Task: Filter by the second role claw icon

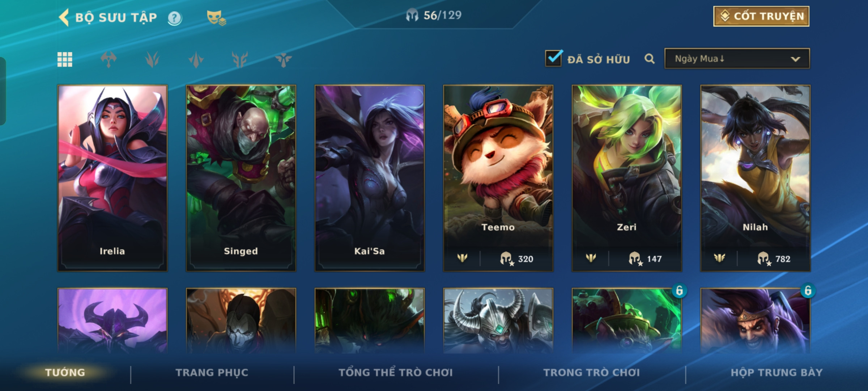Action: [152, 59]
